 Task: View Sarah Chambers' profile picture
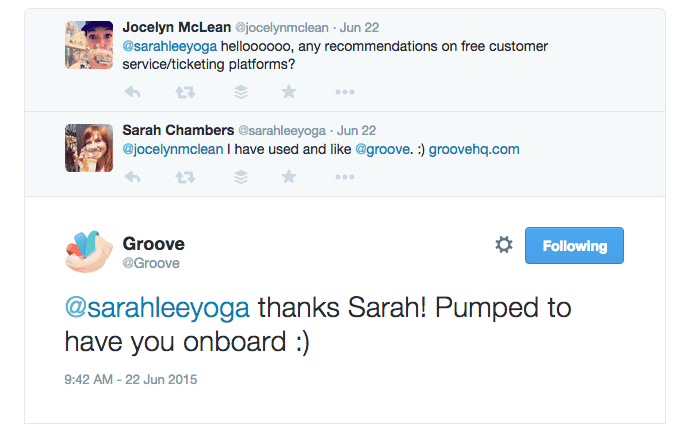89,147
